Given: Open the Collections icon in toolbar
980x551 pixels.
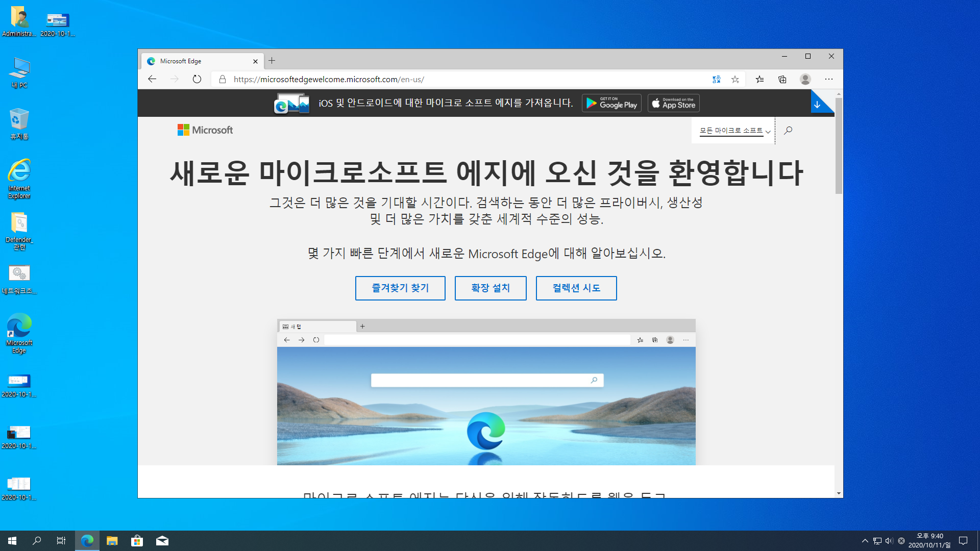Looking at the screenshot, I should click(x=782, y=79).
